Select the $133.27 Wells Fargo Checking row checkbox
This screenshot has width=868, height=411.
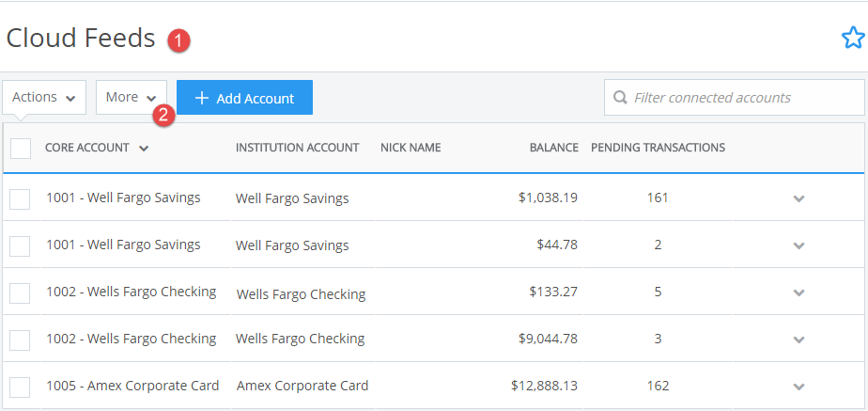pos(20,292)
